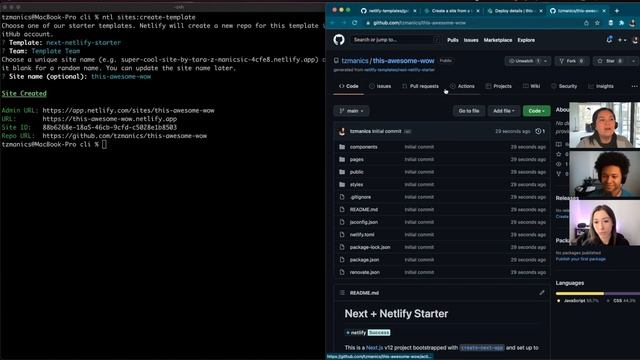This screenshot has height=360, width=640.
Task: Open the repo tabs overflow ellipsis
Action: coord(634,86)
